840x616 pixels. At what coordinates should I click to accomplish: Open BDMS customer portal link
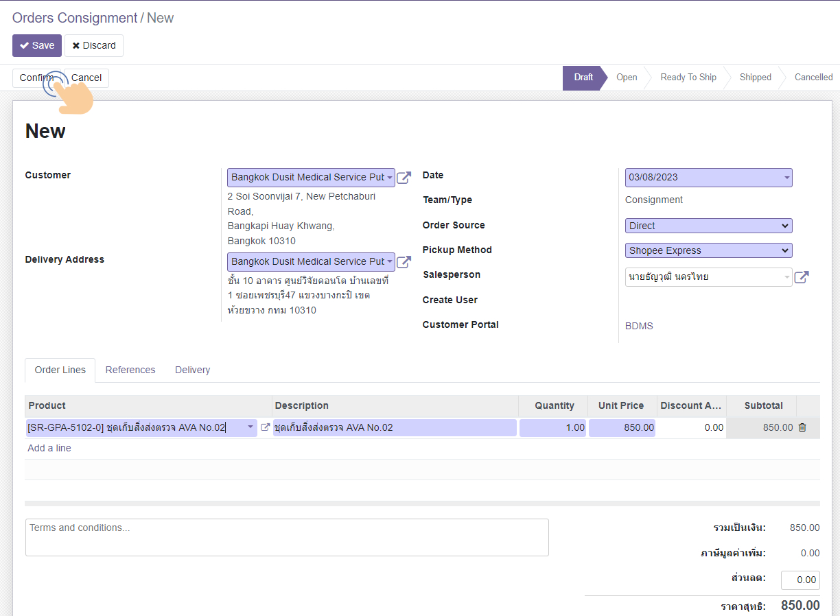[639, 326]
